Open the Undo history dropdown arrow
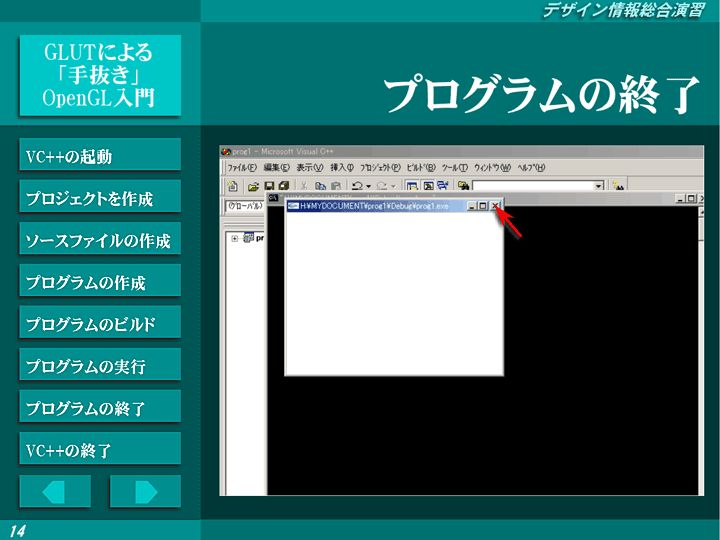This screenshot has height=540, width=720. (368, 186)
